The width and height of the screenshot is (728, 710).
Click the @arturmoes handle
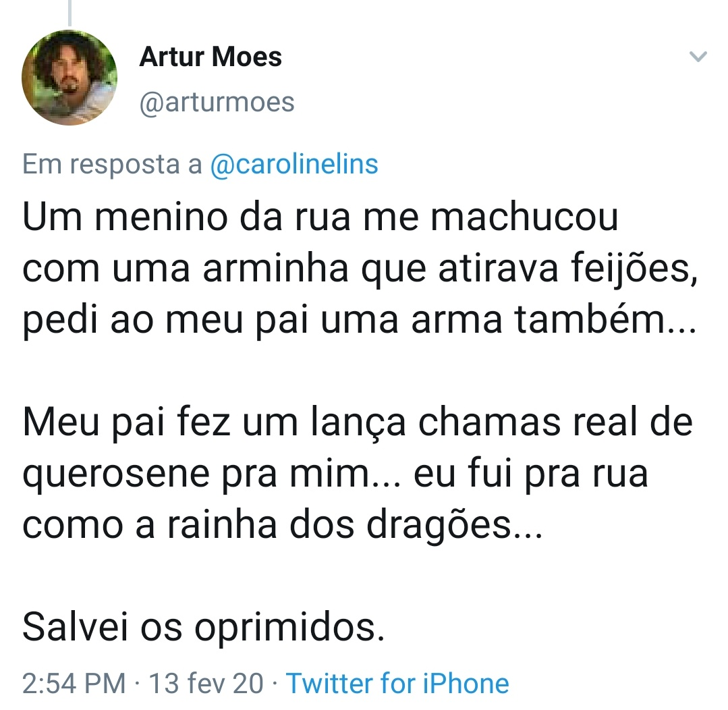(217, 103)
